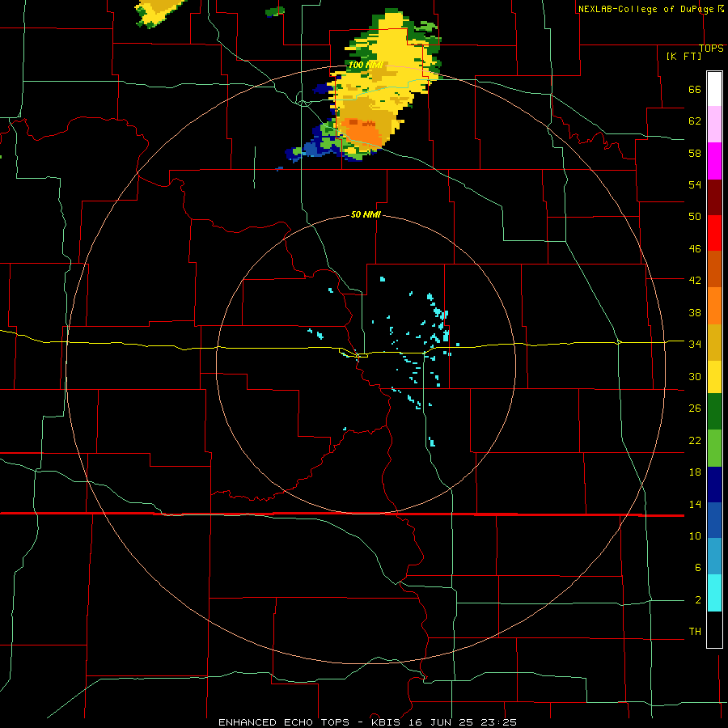Click the black TH swatch at the legend bottom
The width and height of the screenshot is (728, 728).
(x=714, y=629)
